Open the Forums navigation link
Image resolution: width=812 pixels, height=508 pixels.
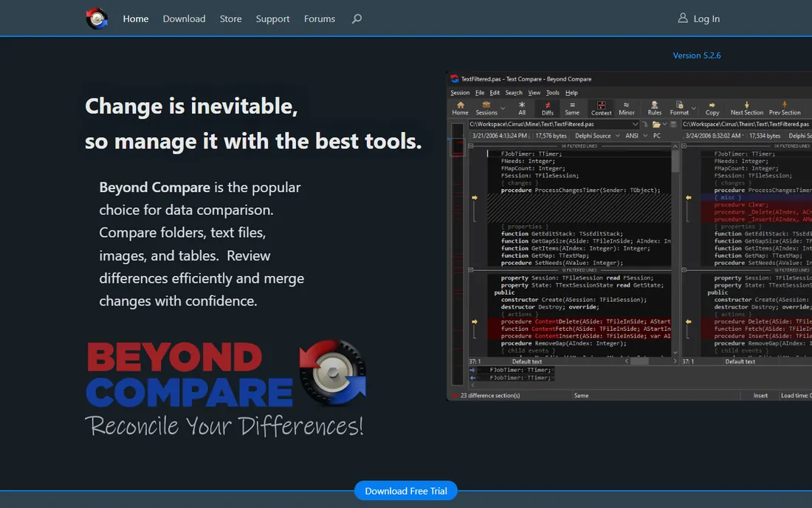click(319, 18)
